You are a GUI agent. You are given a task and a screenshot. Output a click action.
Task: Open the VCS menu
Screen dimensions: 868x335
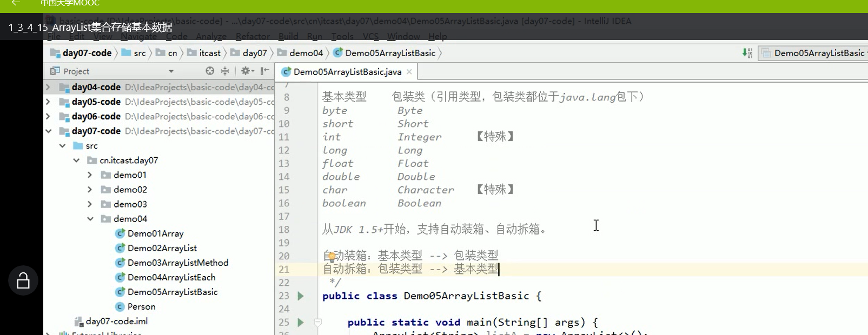[x=370, y=36]
